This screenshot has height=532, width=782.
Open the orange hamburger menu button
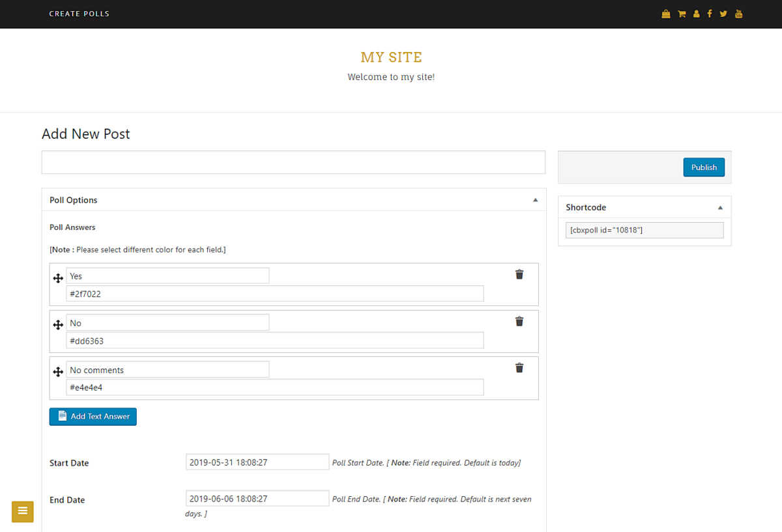point(22,512)
